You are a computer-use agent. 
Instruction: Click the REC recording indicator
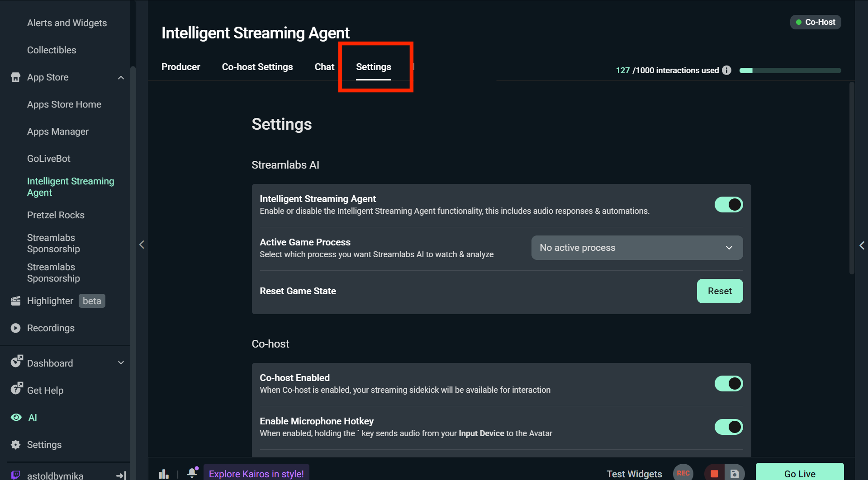click(x=683, y=473)
